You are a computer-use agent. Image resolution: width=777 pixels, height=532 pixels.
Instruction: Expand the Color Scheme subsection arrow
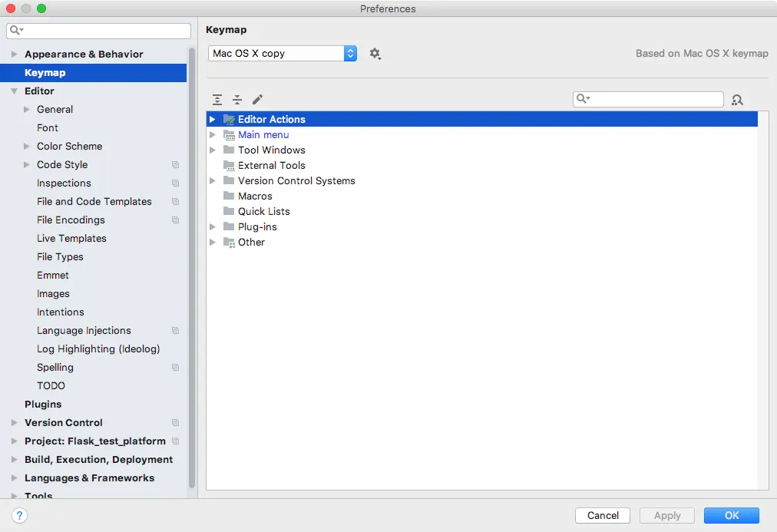[27, 146]
